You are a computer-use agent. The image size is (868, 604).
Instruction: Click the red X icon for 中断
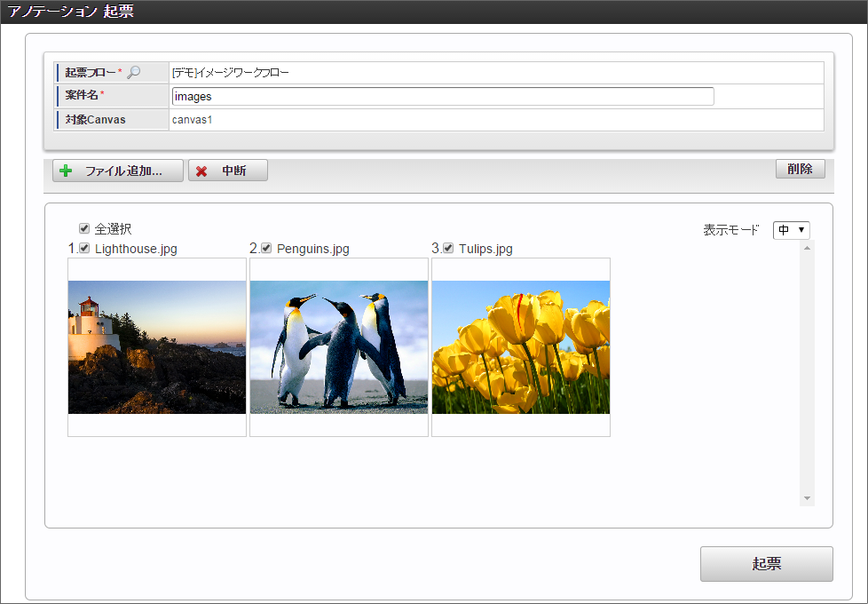click(x=201, y=171)
